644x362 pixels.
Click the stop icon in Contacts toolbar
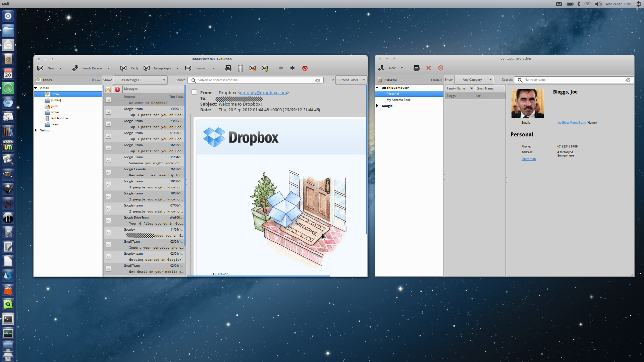(x=441, y=68)
